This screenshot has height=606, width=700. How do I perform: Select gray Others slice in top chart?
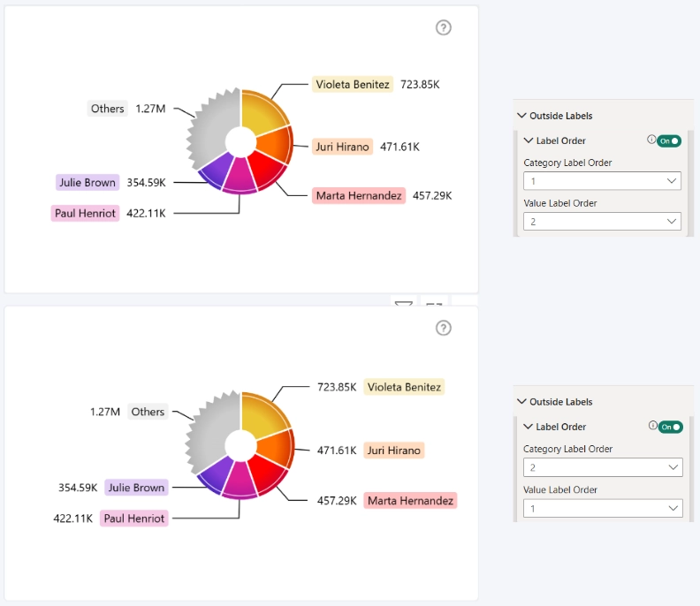(213, 127)
